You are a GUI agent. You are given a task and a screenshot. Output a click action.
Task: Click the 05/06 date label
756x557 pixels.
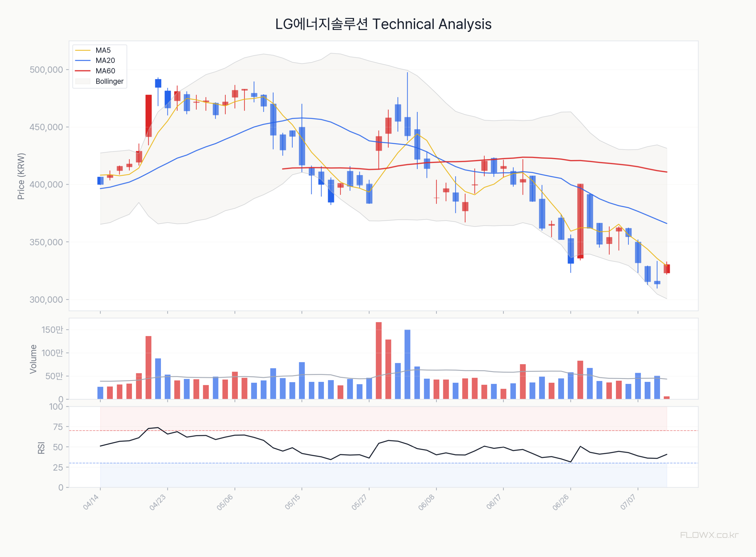(225, 502)
